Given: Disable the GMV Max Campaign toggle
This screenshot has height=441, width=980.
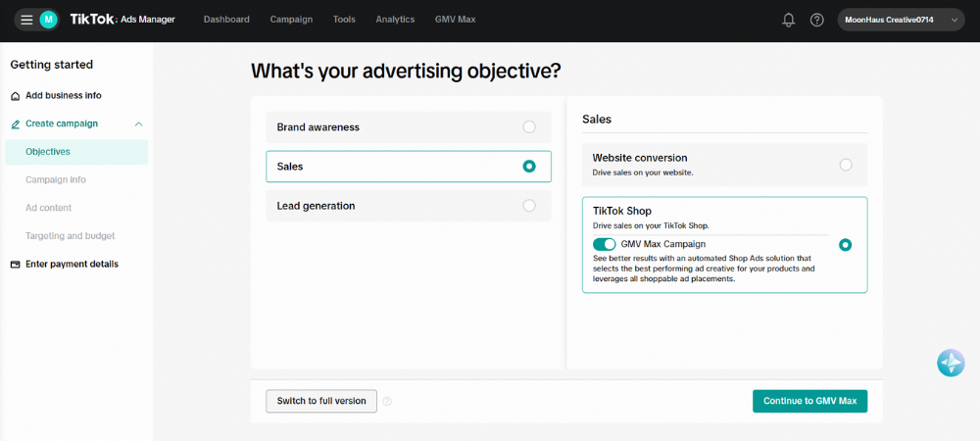Looking at the screenshot, I should [x=604, y=244].
